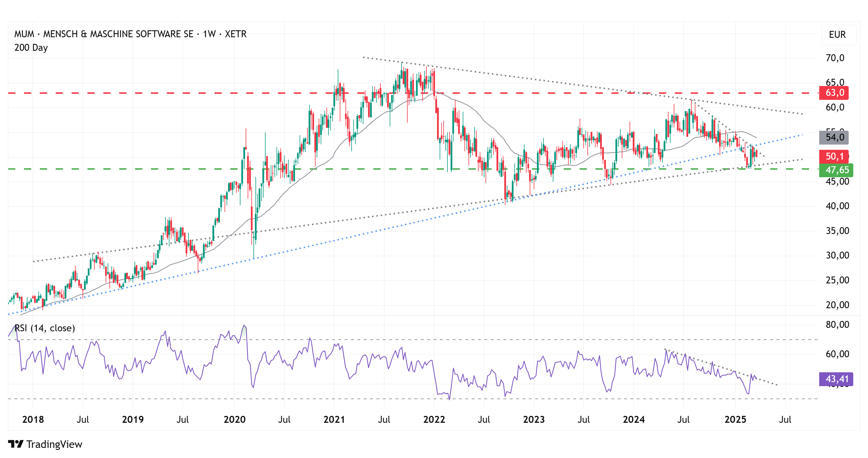Click the green 47,65 support price label

[x=836, y=170]
